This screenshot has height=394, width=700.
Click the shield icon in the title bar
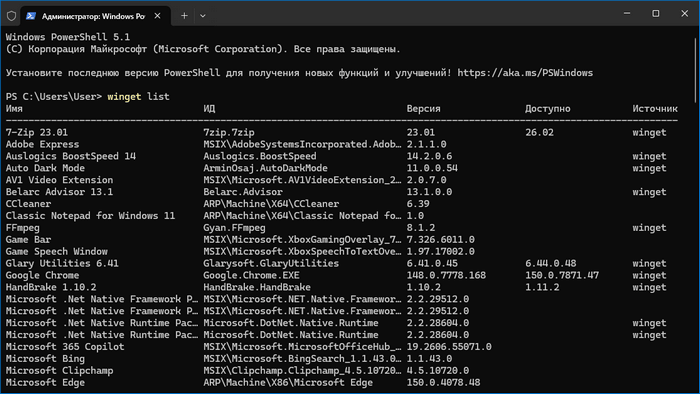(12, 16)
